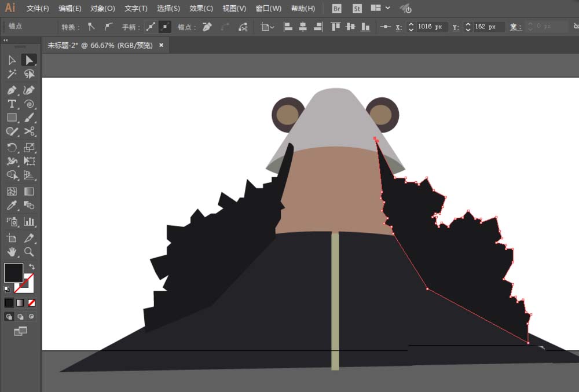
Task: Open the isolate object dropdown in control bar
Action: (267, 27)
